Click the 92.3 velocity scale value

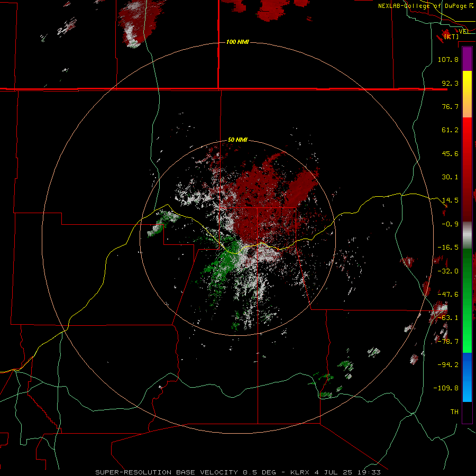(x=450, y=83)
